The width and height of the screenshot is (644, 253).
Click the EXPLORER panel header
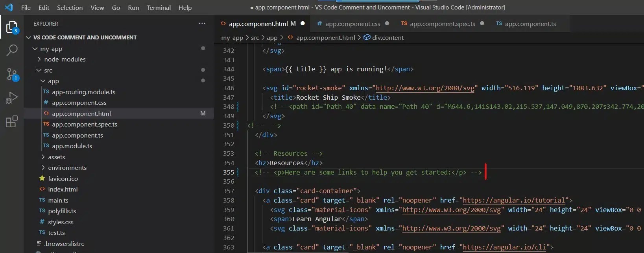click(x=46, y=24)
